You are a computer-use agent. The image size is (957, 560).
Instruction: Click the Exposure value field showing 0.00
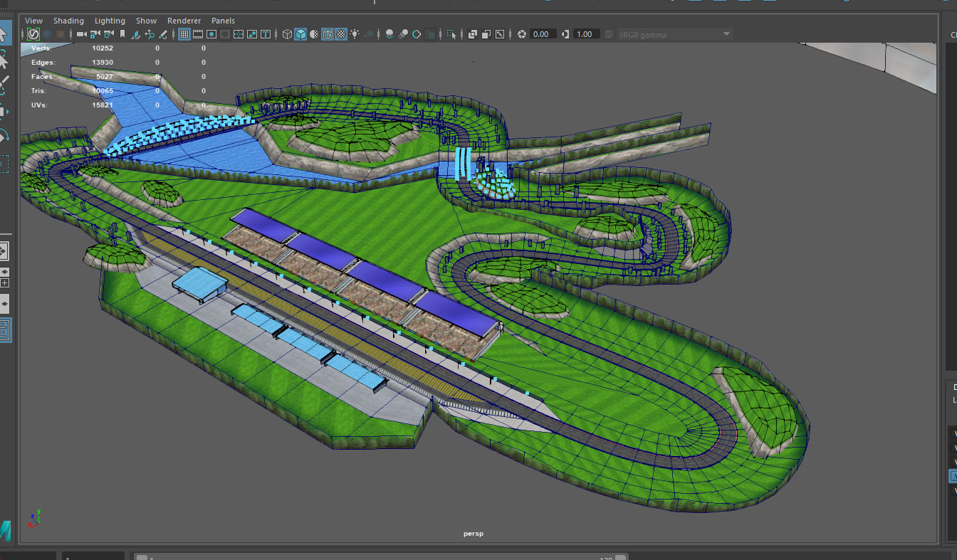tap(541, 34)
